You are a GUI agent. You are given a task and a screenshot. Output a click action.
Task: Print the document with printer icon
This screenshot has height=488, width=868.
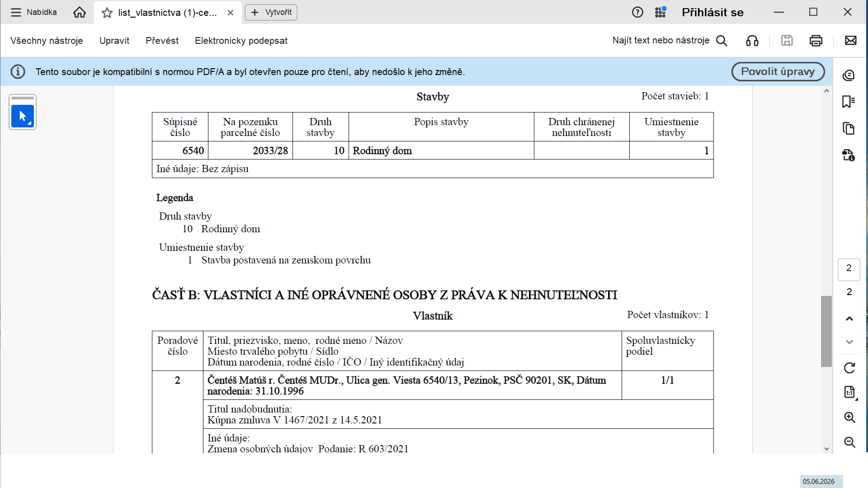point(816,41)
